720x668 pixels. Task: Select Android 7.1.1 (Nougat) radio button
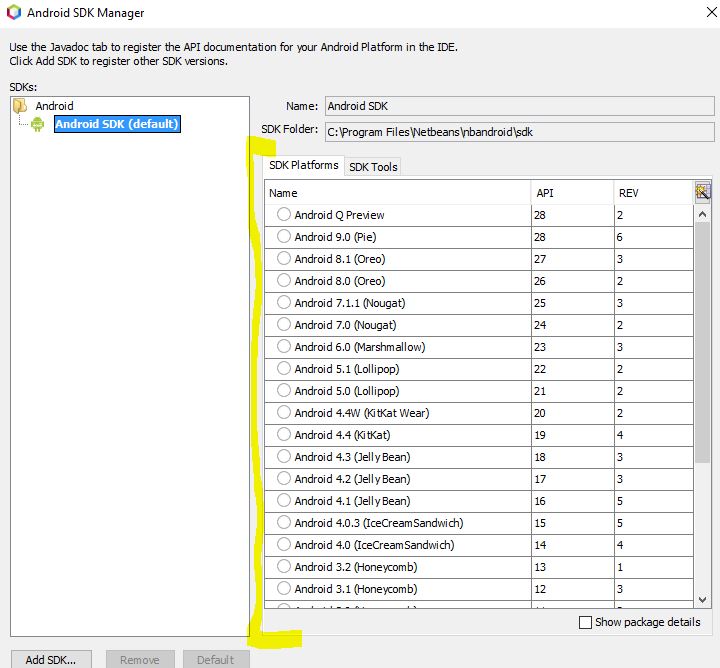(x=284, y=302)
